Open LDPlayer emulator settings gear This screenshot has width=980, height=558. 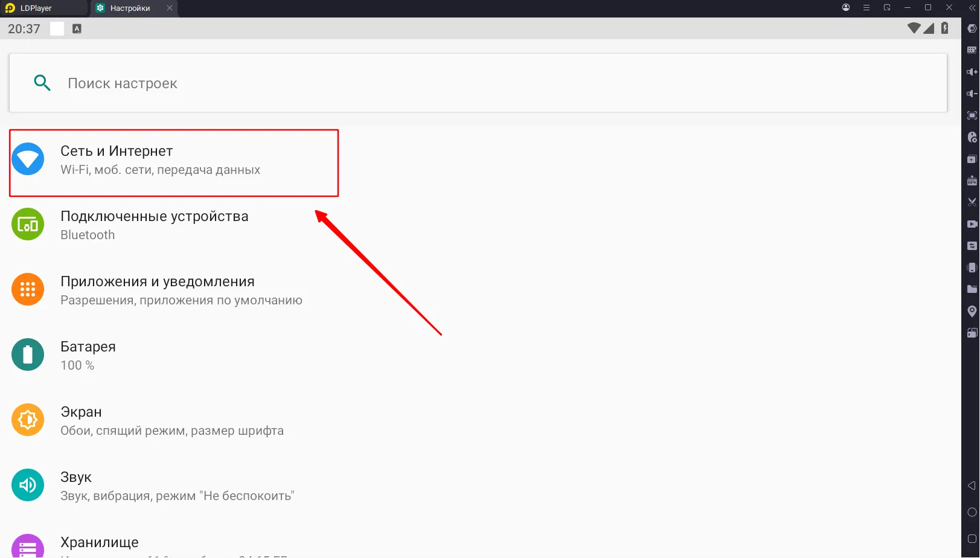coord(972,28)
